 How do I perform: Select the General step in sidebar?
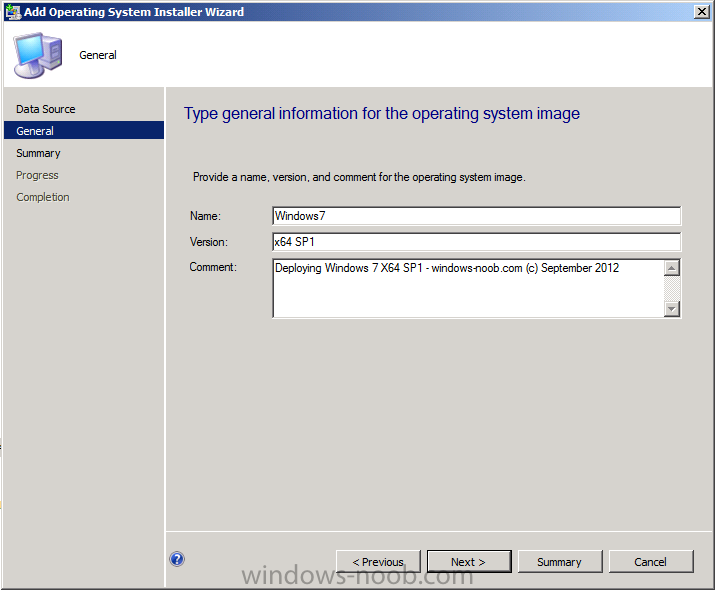pyautogui.click(x=84, y=130)
